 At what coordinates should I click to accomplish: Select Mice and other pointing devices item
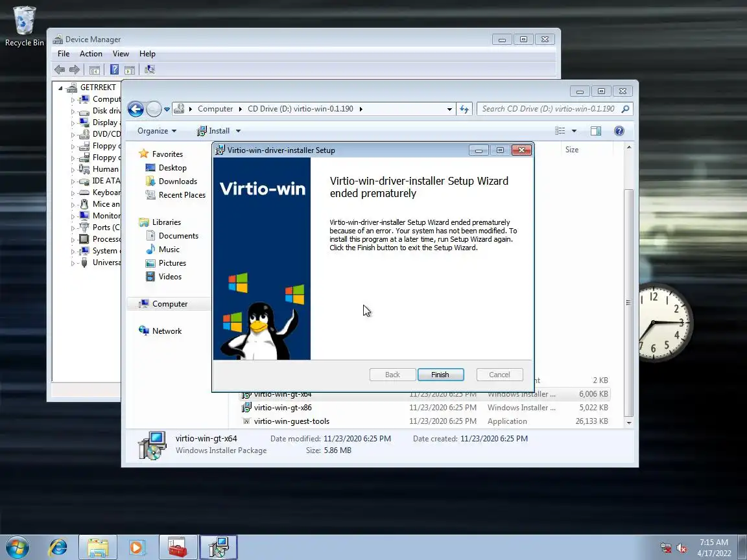click(x=100, y=204)
